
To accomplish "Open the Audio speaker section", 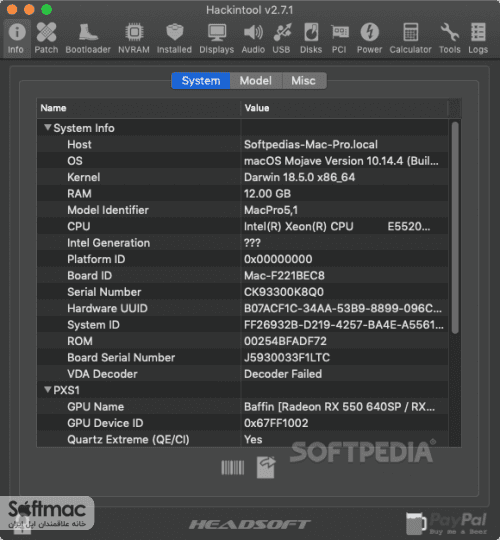I will (253, 38).
